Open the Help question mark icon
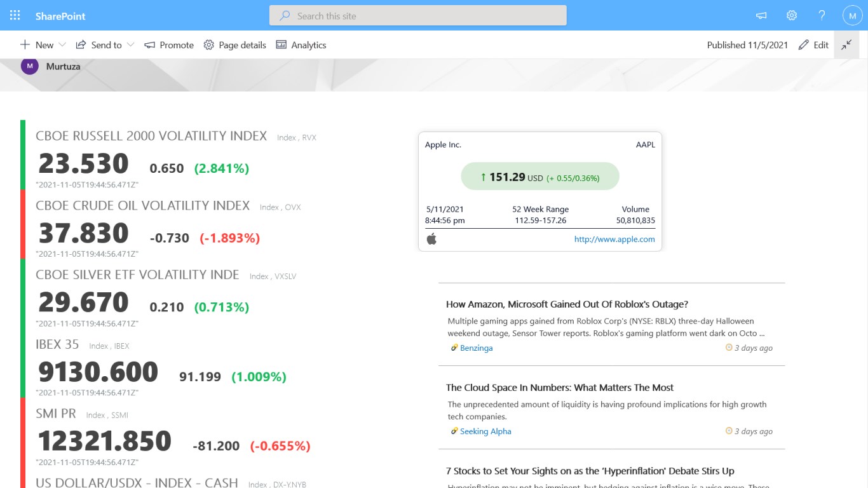The width and height of the screenshot is (868, 488). point(822,16)
